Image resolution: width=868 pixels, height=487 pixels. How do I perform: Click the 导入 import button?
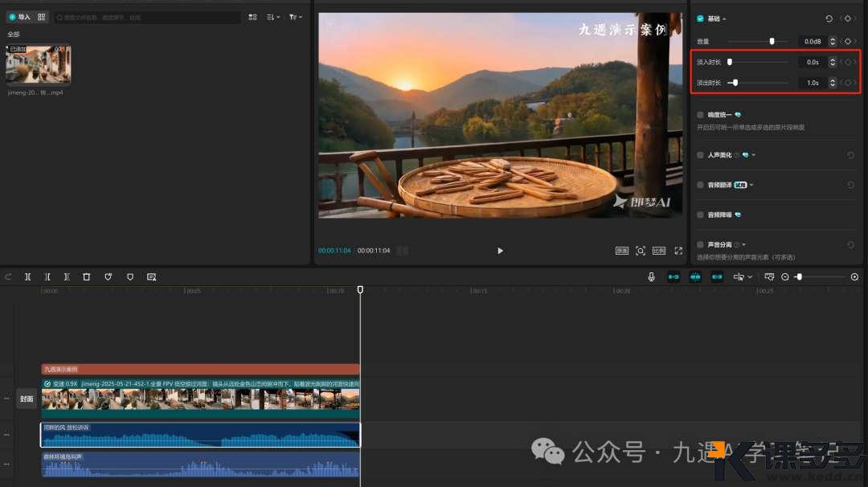pyautogui.click(x=20, y=17)
